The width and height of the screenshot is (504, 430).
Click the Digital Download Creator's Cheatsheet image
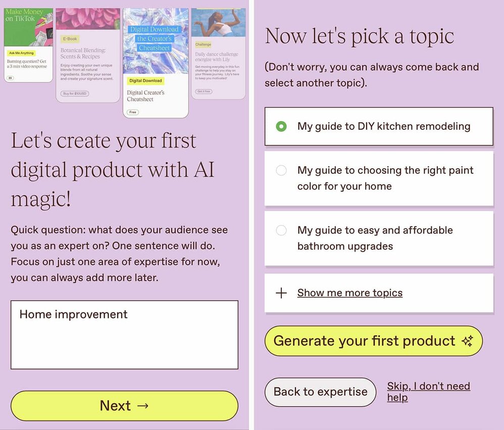[155, 40]
